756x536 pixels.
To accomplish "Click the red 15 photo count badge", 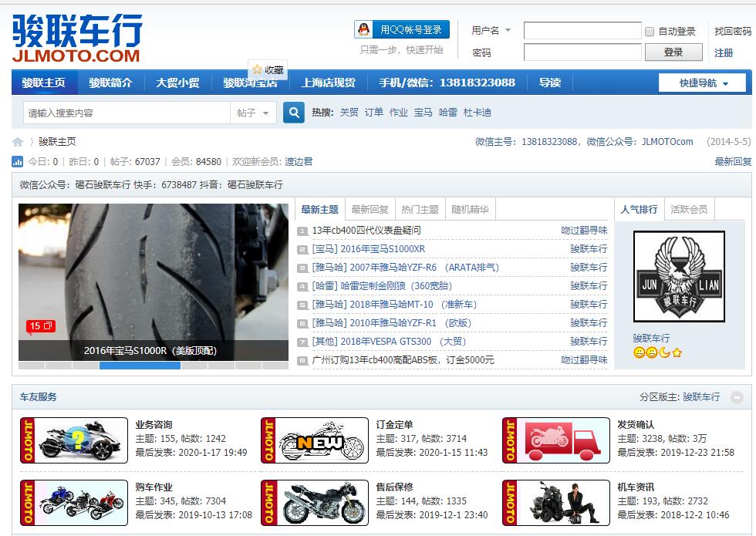I will tap(41, 326).
